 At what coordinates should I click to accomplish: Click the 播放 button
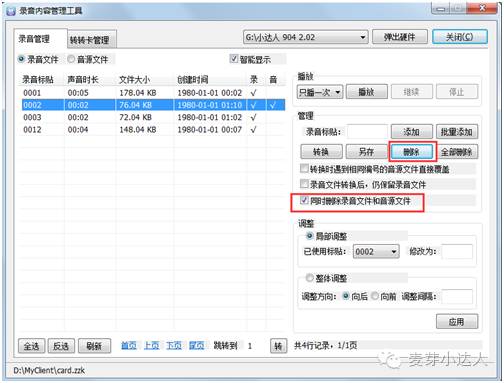pyautogui.click(x=366, y=92)
